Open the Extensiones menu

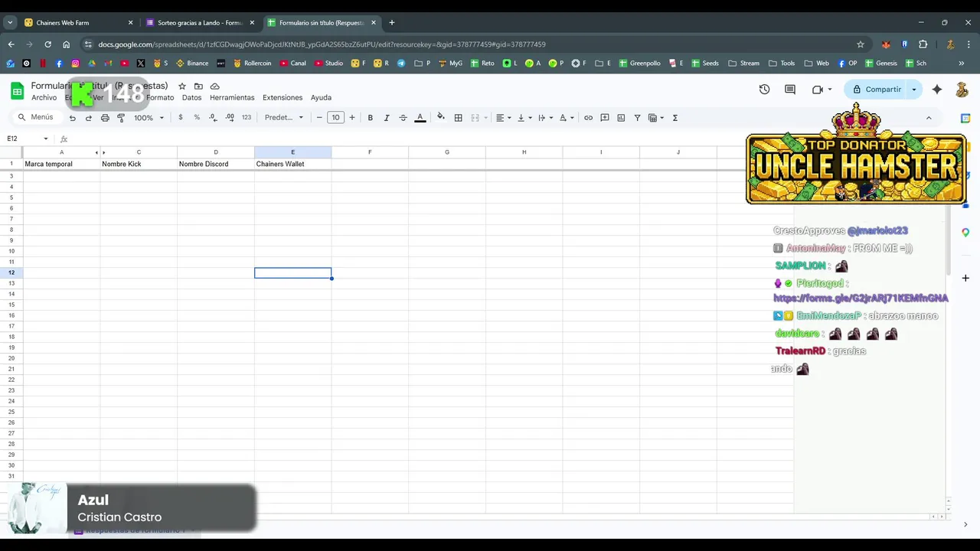[x=283, y=98]
